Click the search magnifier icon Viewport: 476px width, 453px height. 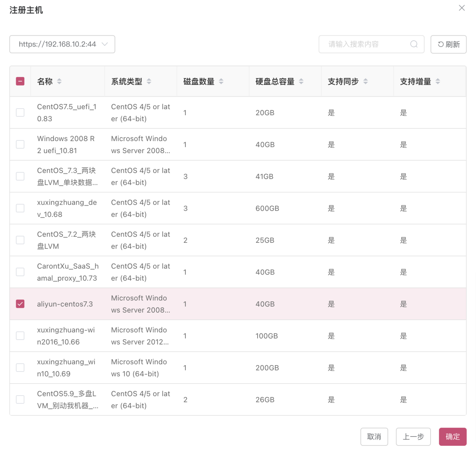coord(414,44)
